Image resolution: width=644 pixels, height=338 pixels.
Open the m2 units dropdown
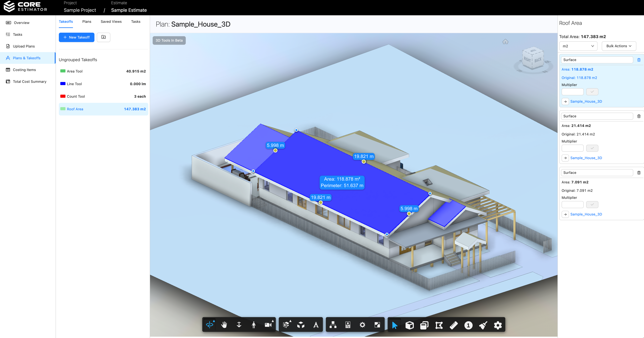pos(578,46)
